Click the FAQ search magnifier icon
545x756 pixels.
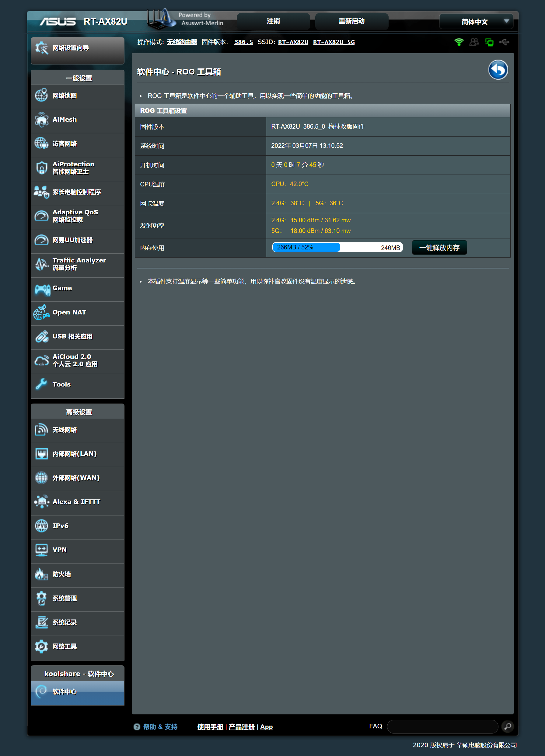coord(507,726)
